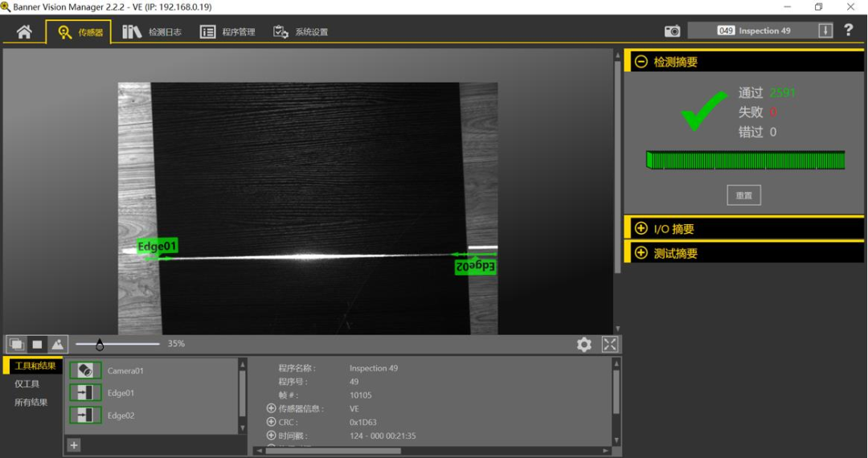Switch to the 检测日志 tab
Viewport: 868px width, 458px height.
click(x=152, y=32)
